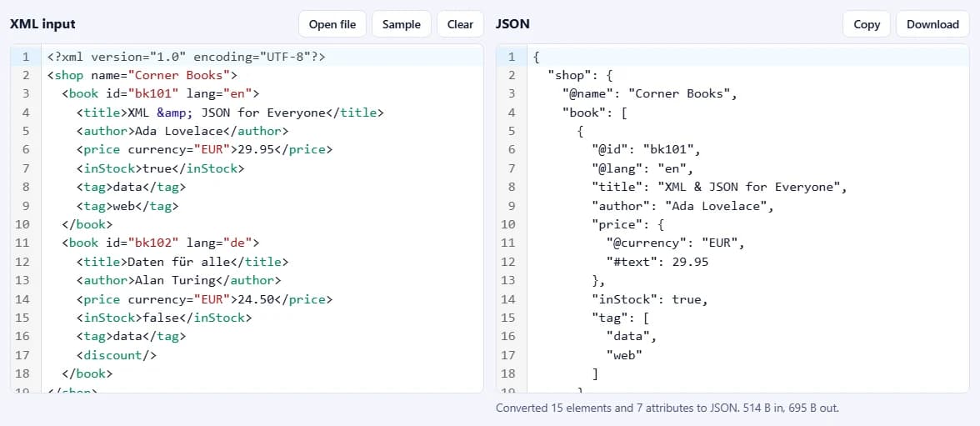Click the "#text": 29.95 JSON line
This screenshot has height=426, width=980.
click(x=657, y=262)
